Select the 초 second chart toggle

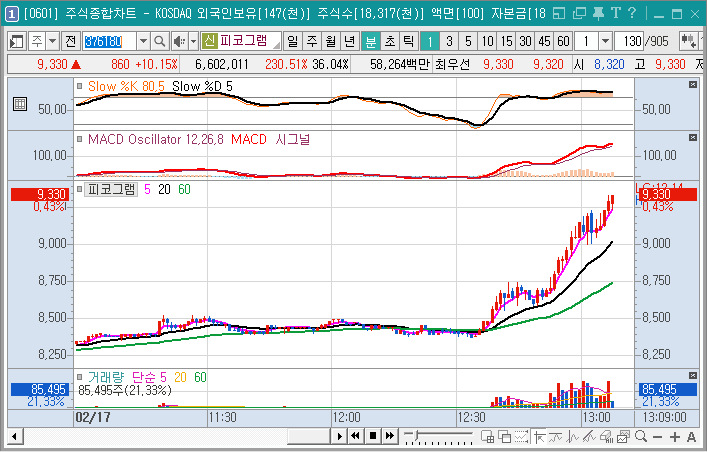pos(390,42)
